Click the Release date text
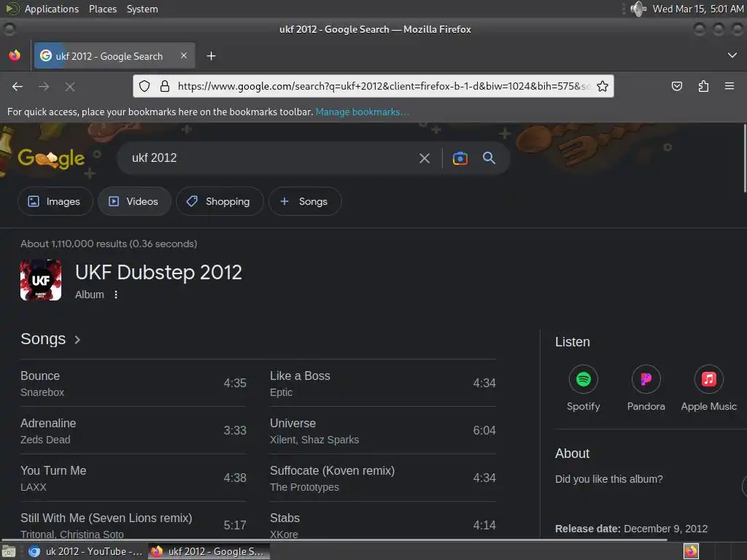Screen dimensions: 747x560 coord(631,529)
